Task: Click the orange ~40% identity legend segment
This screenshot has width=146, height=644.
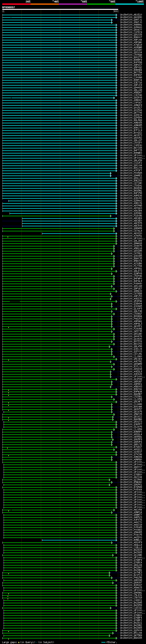Action: [45, 4]
